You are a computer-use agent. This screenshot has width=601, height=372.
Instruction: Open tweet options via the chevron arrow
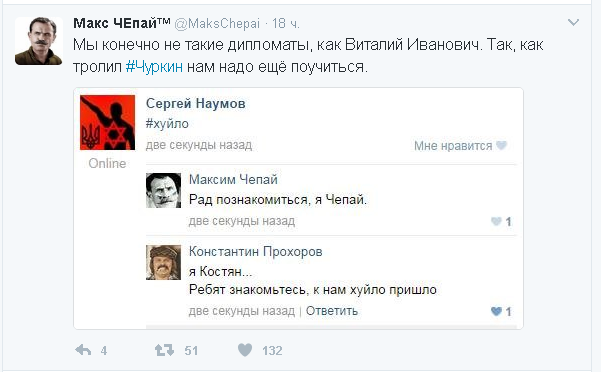(x=573, y=22)
